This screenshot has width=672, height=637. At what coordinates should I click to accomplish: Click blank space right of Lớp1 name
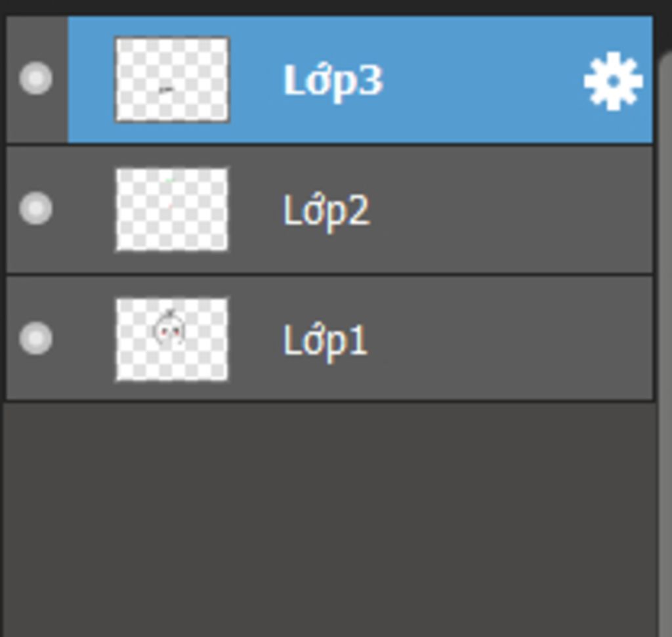[510, 339]
